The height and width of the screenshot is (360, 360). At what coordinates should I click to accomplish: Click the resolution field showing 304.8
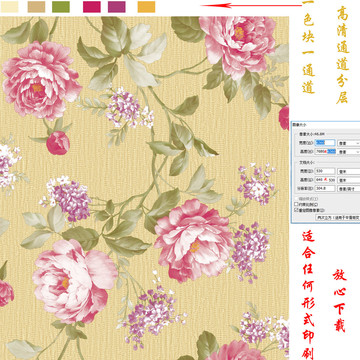(x=325, y=188)
